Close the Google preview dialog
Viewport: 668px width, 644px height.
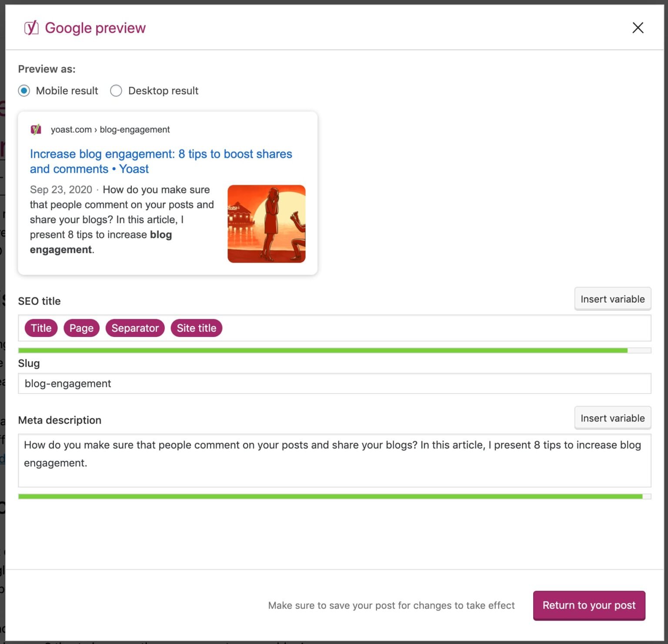pos(638,27)
